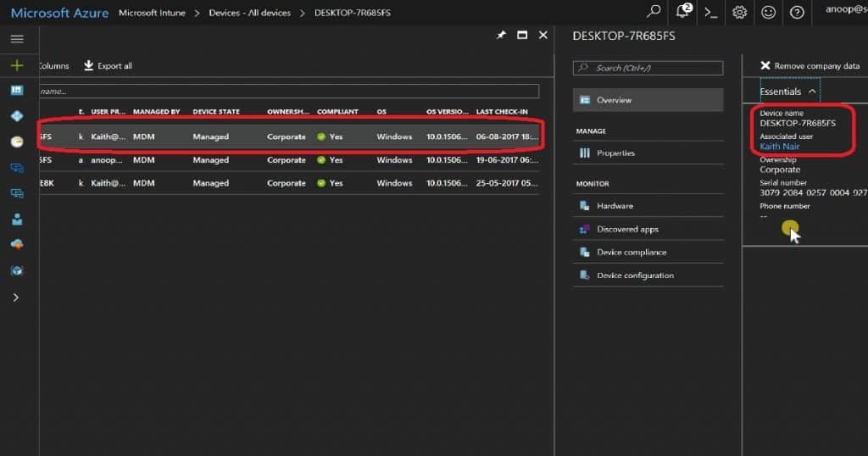868x456 pixels.
Task: Focus the device name filter box
Action: (x=289, y=92)
